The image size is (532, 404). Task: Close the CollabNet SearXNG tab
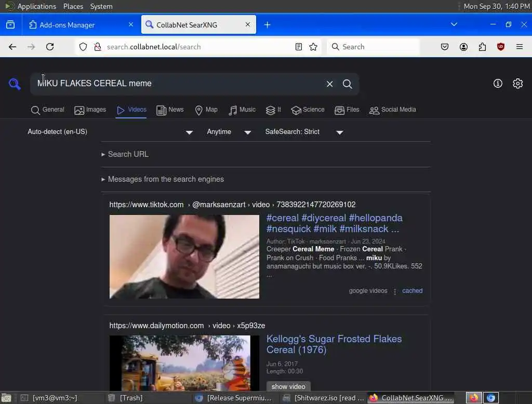coord(248,24)
